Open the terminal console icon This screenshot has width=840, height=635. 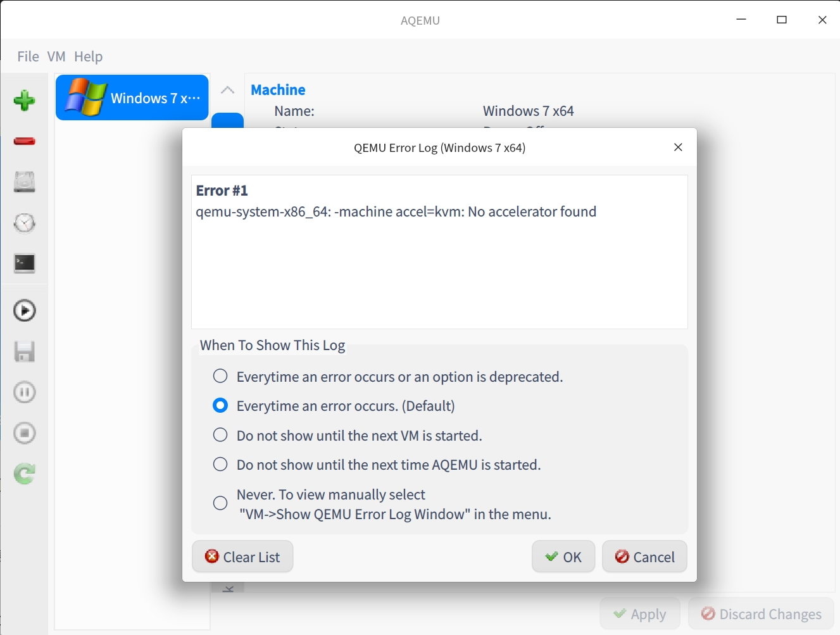[24, 263]
